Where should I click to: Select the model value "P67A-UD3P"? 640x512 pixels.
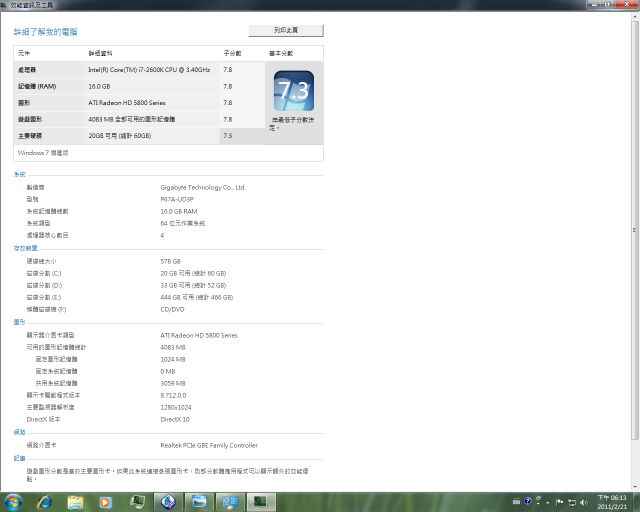(x=177, y=199)
